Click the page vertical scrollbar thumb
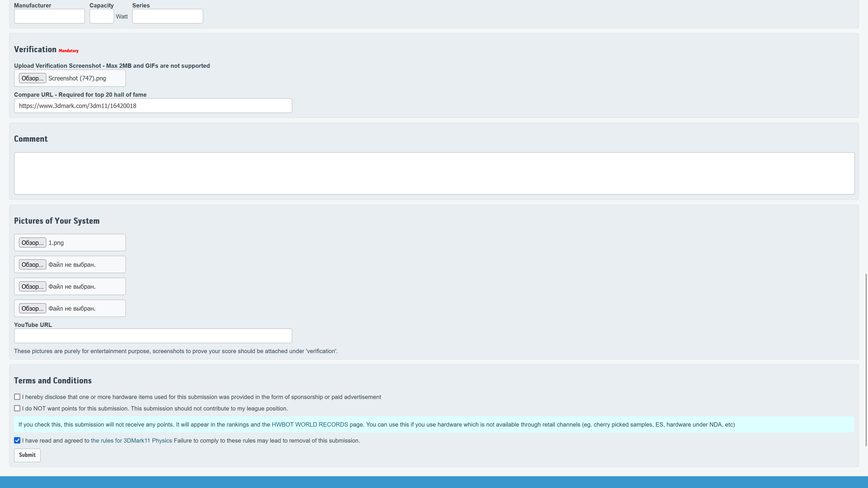Screen dimensions: 868x488 tap(866, 360)
